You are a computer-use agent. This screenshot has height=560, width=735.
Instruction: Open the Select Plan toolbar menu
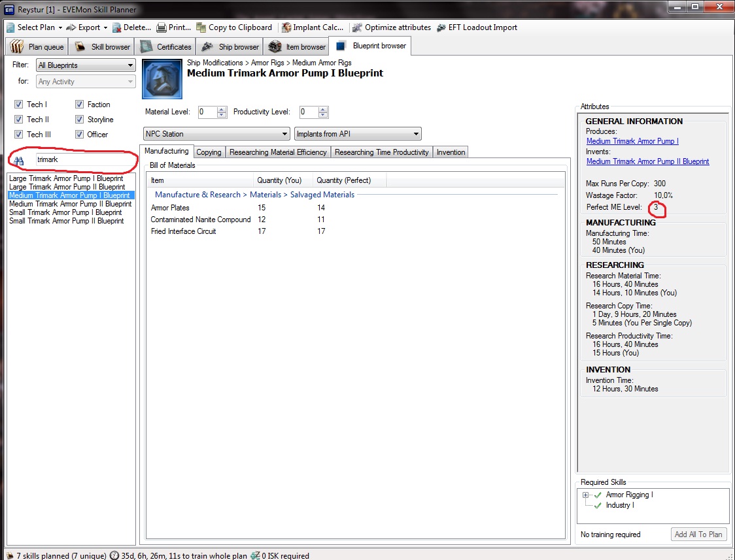pos(34,27)
